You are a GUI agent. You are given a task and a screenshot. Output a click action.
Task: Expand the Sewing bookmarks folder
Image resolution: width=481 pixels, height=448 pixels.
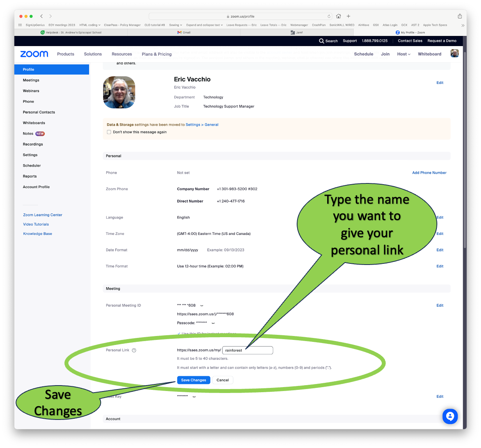(175, 25)
